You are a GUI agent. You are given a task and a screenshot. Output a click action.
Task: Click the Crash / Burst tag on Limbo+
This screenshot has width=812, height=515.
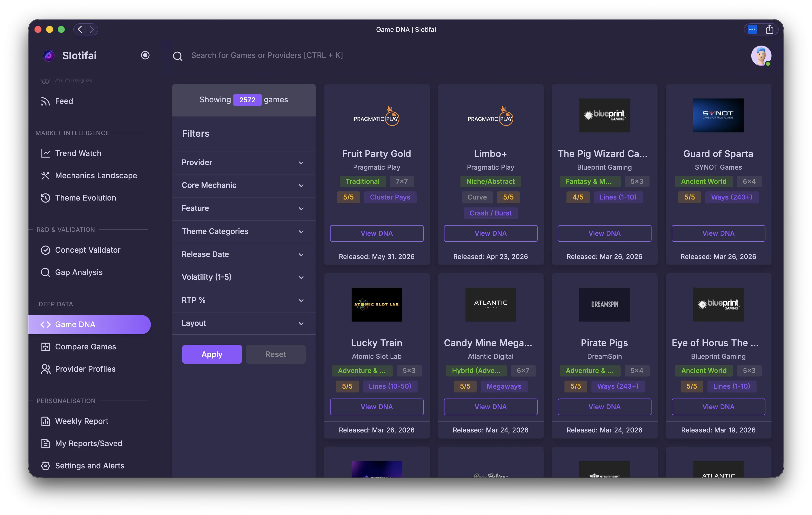tap(490, 213)
